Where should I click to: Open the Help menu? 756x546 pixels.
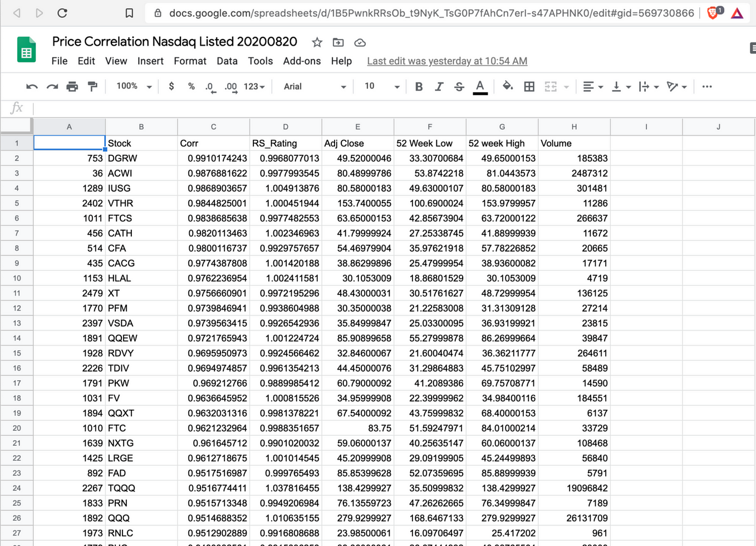341,61
